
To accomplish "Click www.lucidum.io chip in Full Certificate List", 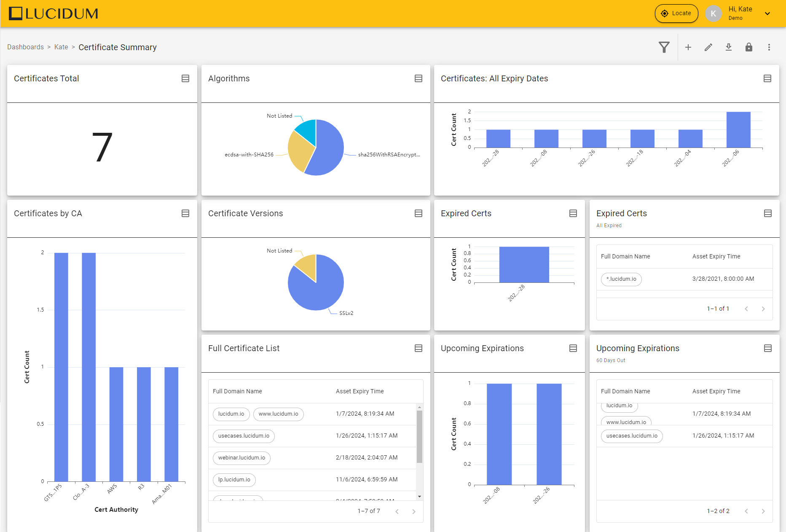I will click(278, 414).
